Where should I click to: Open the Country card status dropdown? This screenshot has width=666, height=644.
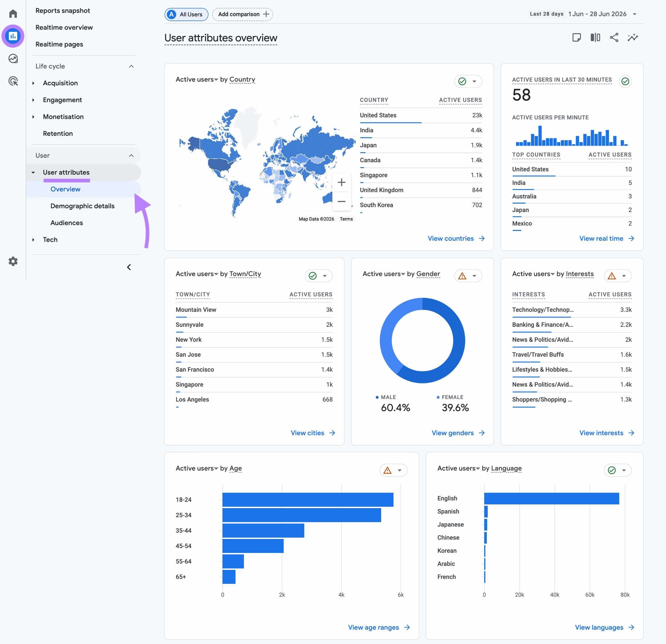[474, 82]
